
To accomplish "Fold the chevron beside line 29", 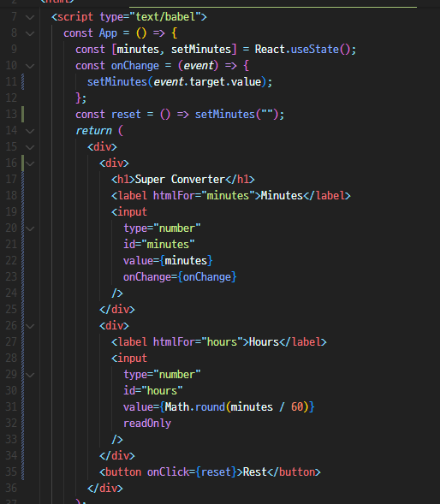I will [x=30, y=375].
